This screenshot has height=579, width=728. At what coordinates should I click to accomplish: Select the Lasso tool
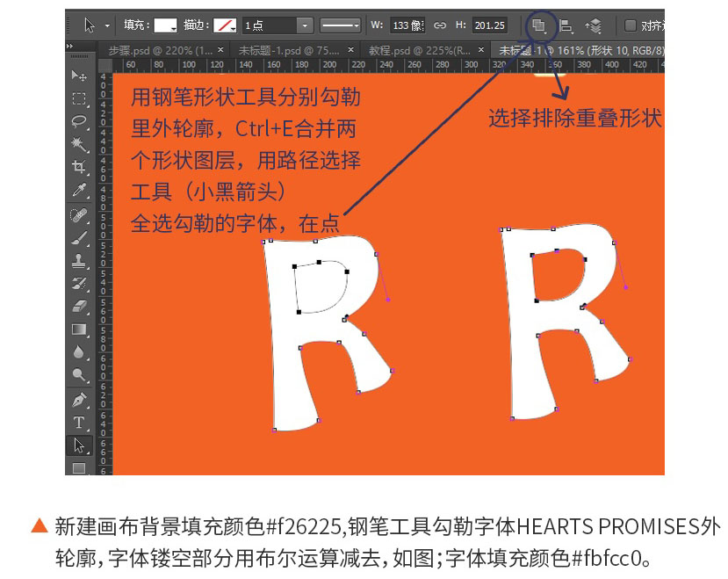coord(79,121)
